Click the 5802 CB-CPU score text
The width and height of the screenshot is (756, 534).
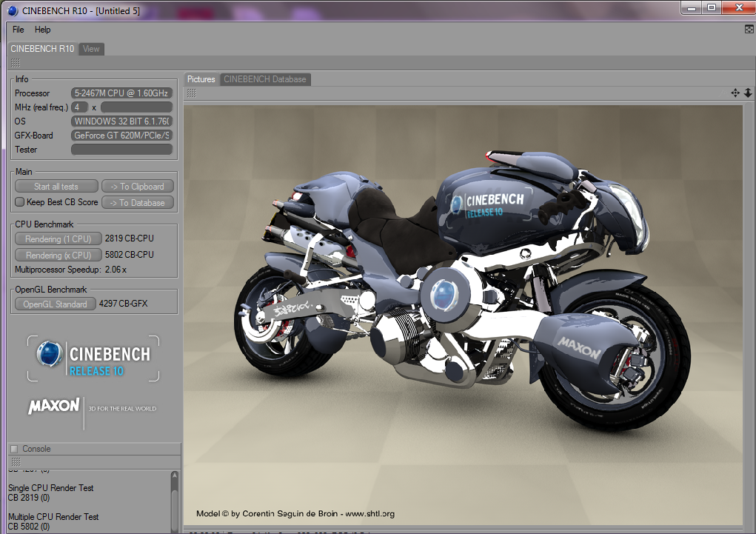click(x=130, y=255)
